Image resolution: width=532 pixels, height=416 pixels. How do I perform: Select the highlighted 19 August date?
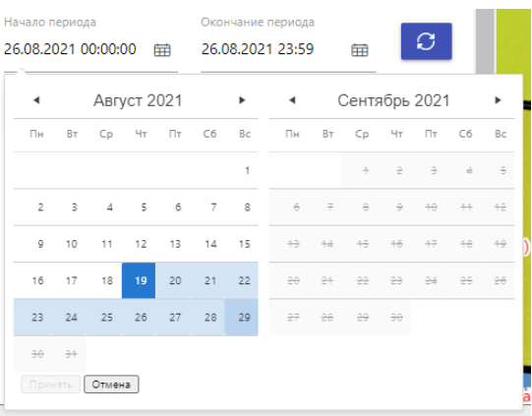pos(139,280)
